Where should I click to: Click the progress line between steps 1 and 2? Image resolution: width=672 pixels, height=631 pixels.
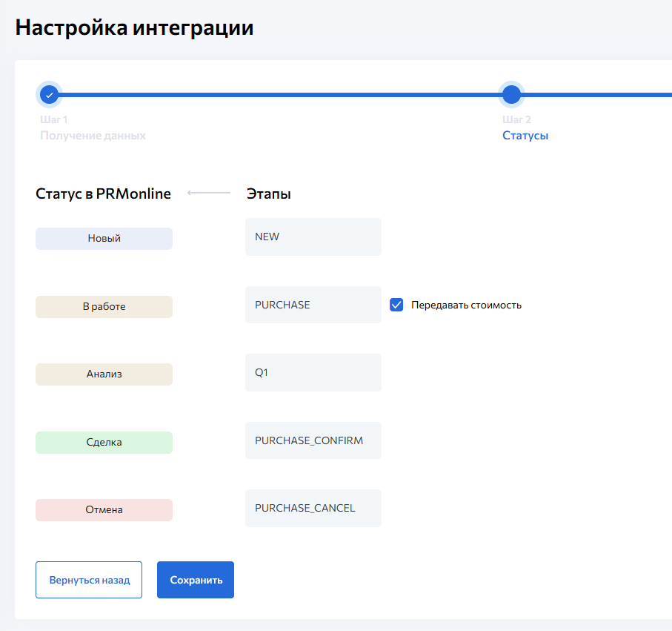tap(280, 95)
